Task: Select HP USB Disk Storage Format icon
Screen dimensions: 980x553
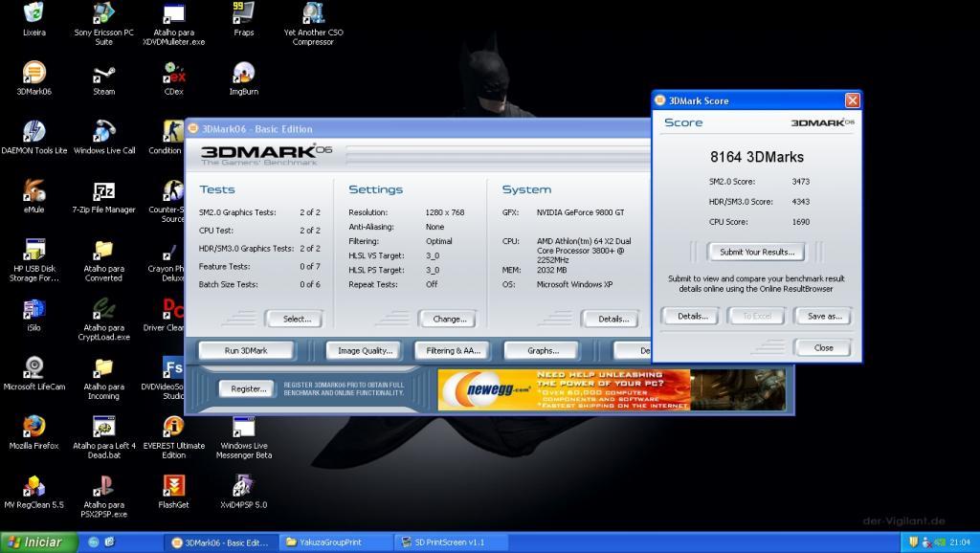Action: click(33, 260)
